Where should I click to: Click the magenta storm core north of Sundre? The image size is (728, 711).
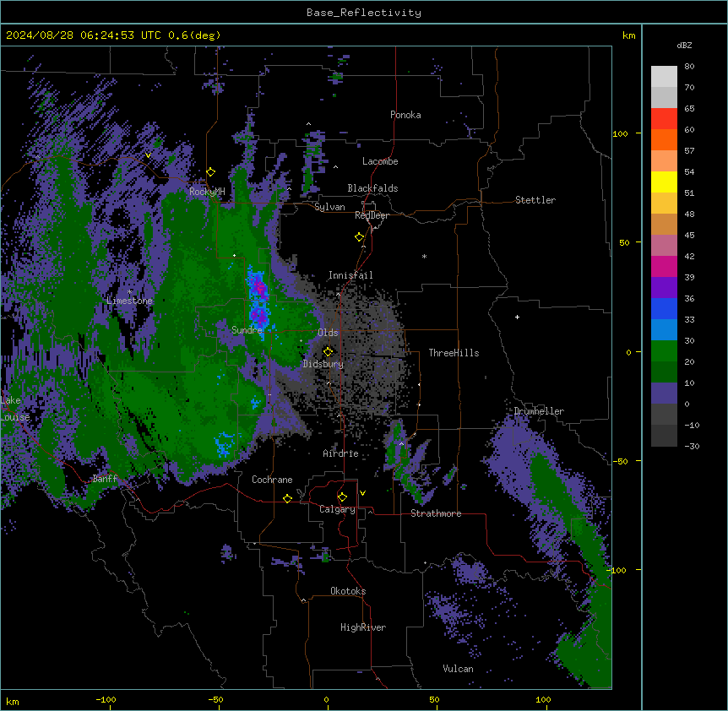point(260,290)
